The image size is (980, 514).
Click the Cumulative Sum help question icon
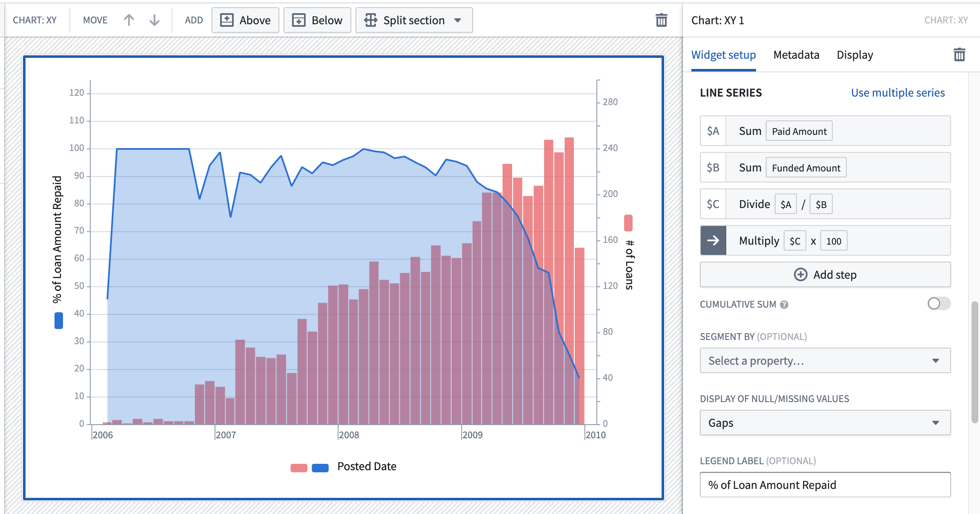(x=784, y=305)
